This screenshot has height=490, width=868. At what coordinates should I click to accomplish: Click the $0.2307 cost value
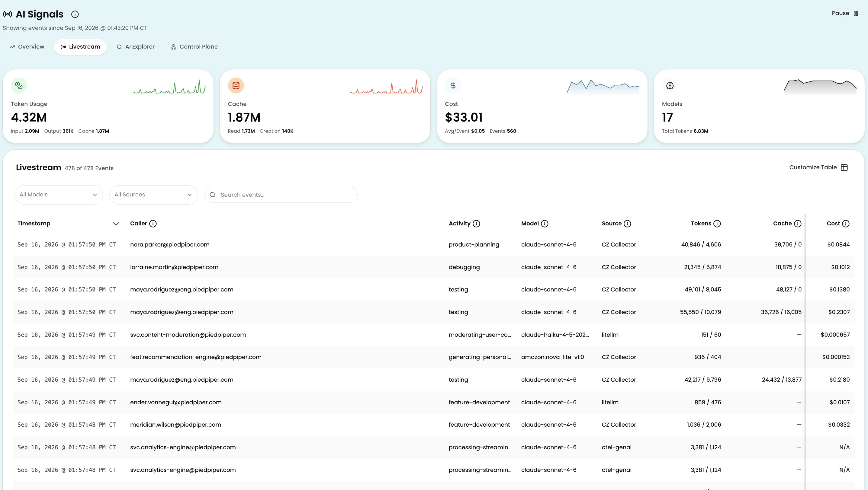click(839, 312)
